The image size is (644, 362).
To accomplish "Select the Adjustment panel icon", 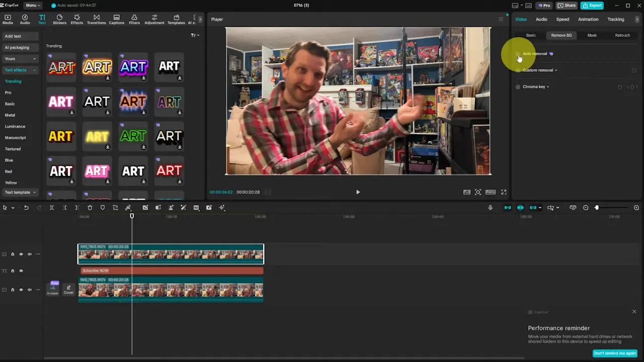I will pos(154,19).
